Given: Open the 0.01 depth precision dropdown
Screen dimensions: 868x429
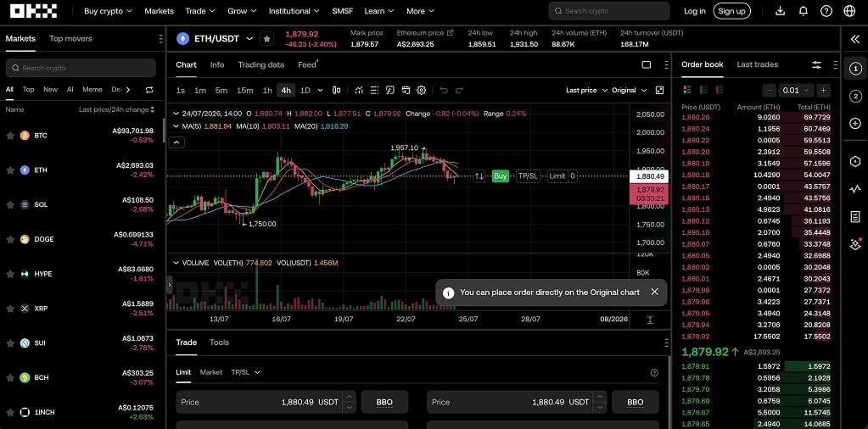Looking at the screenshot, I should [x=796, y=90].
